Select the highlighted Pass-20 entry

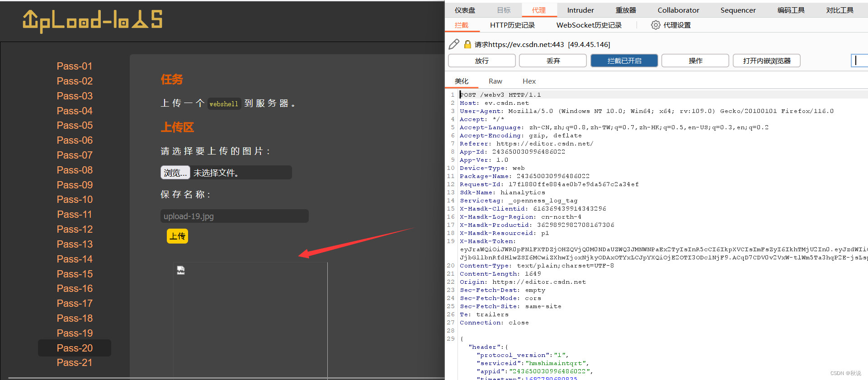(x=75, y=348)
